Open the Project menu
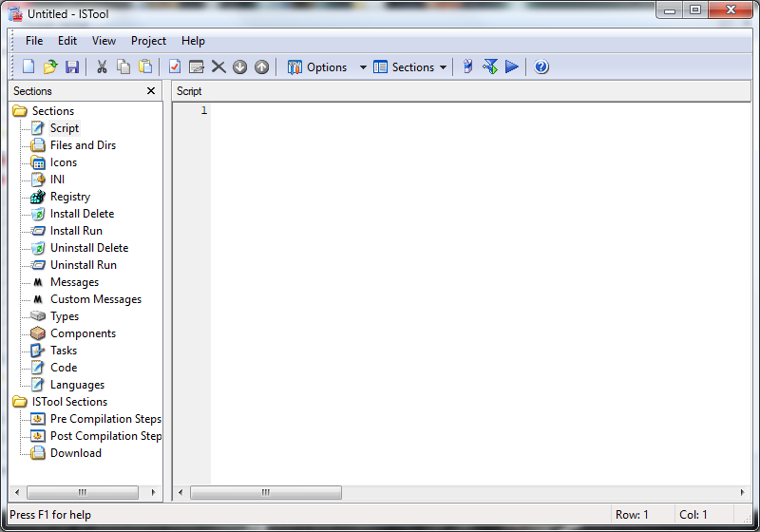The image size is (760, 532). [x=148, y=41]
